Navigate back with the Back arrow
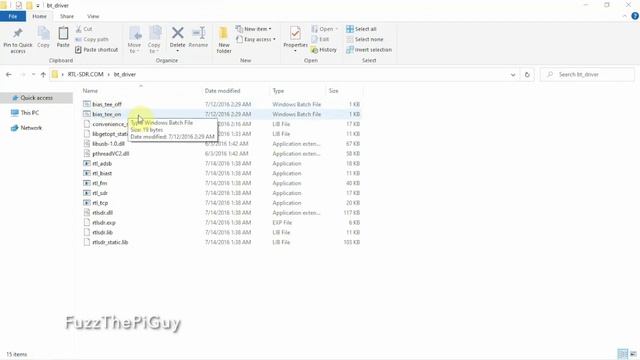This screenshot has width=640, height=360. click(x=9, y=74)
